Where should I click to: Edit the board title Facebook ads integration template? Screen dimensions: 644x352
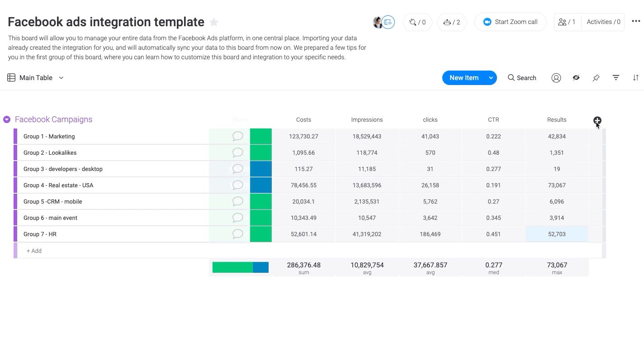point(106,22)
